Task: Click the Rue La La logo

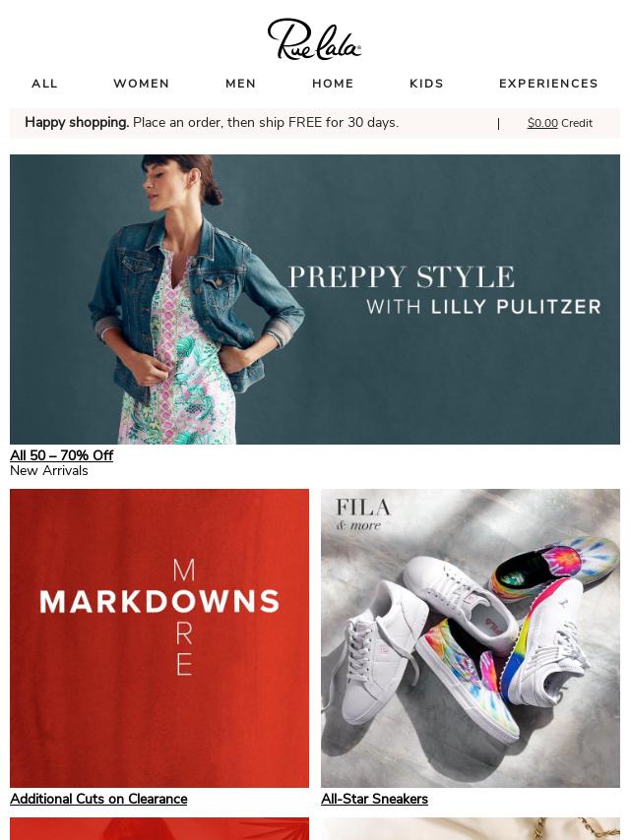Action: point(314,39)
